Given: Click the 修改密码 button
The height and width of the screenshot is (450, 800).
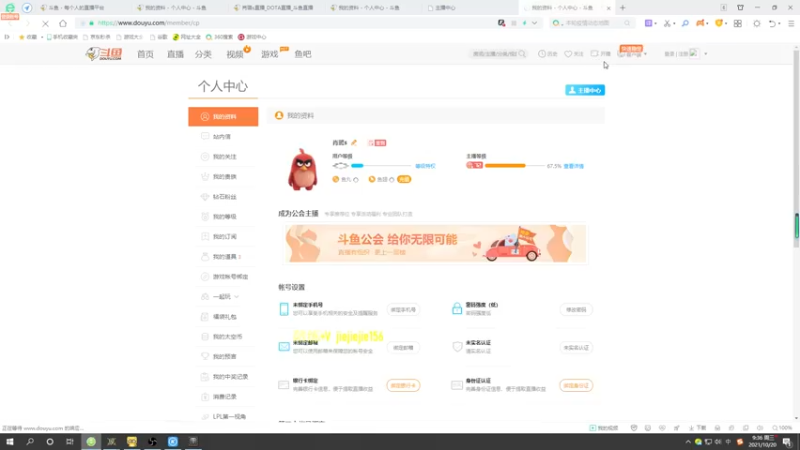Looking at the screenshot, I should (x=576, y=310).
